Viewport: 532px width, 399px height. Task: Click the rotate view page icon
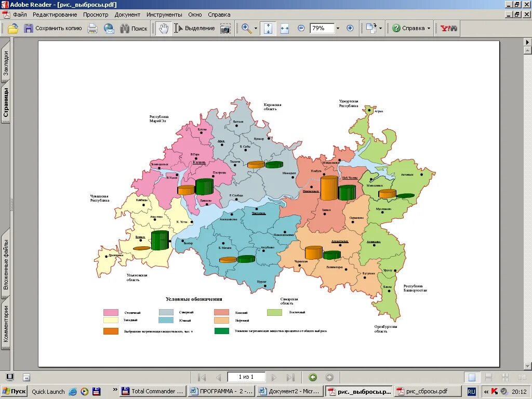(371, 29)
